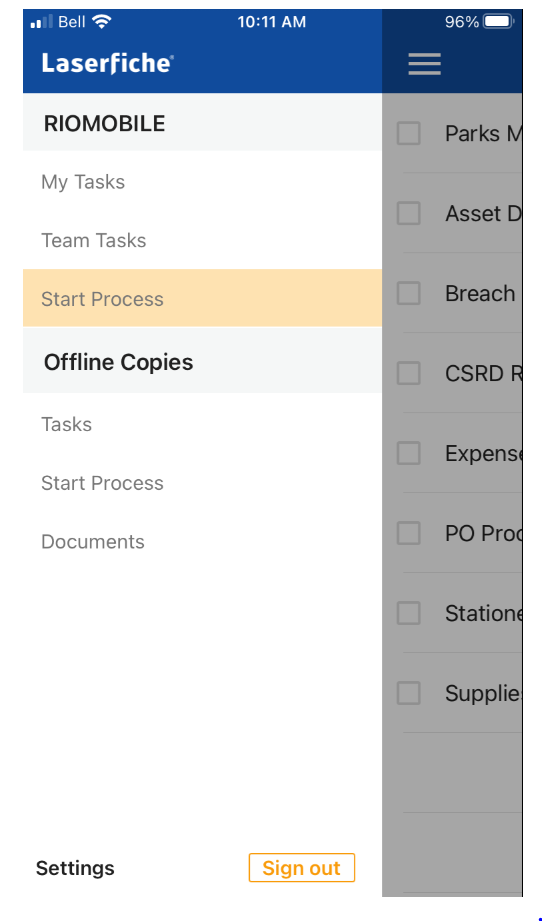
Task: Toggle the CSRD process checkbox
Action: pyautogui.click(x=409, y=373)
